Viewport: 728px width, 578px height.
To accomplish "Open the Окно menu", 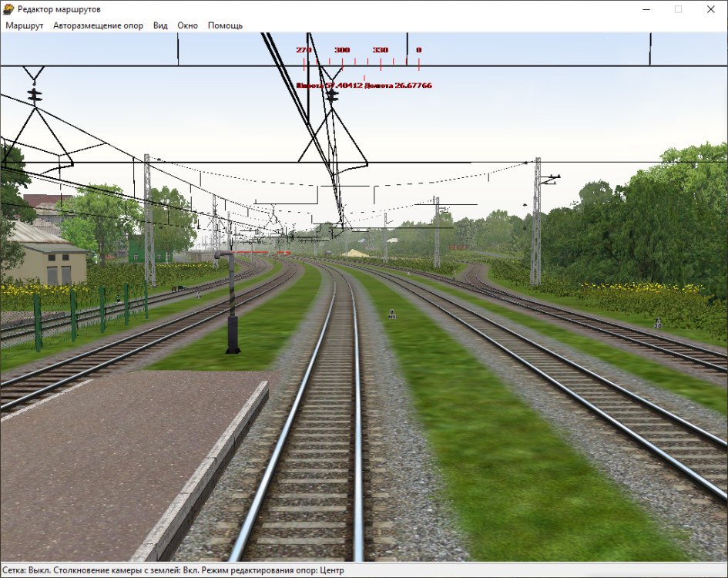I will [187, 25].
